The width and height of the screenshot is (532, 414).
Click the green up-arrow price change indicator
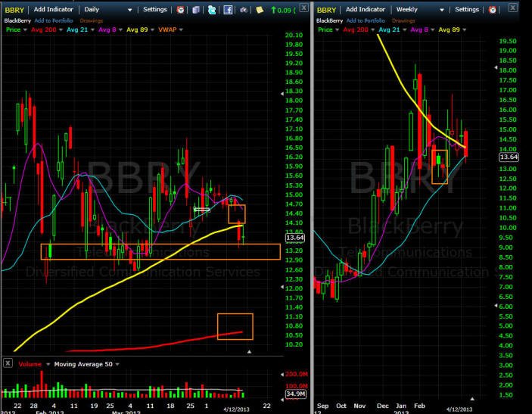tap(273, 10)
